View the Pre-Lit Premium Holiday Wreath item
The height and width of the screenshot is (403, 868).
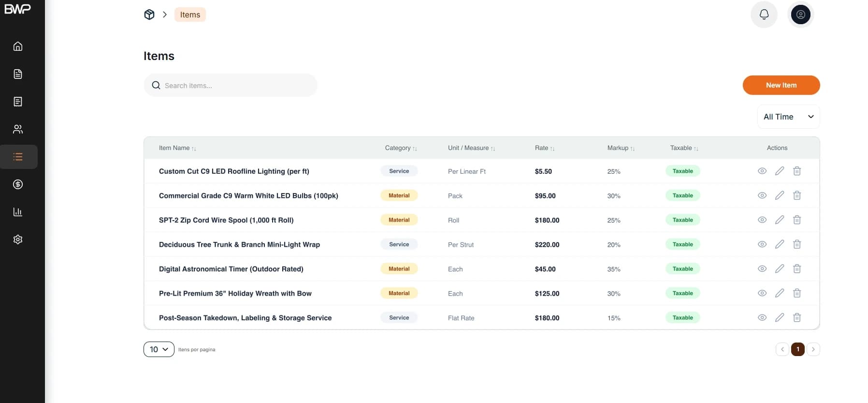(x=762, y=293)
